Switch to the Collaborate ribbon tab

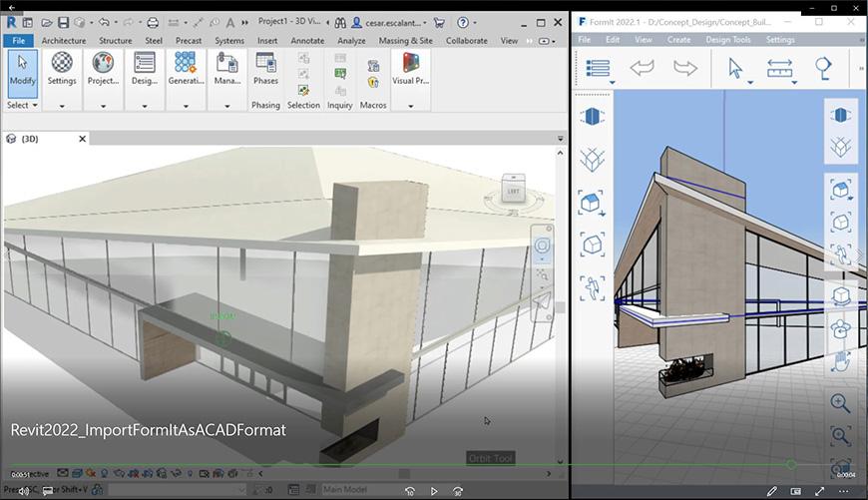[467, 41]
